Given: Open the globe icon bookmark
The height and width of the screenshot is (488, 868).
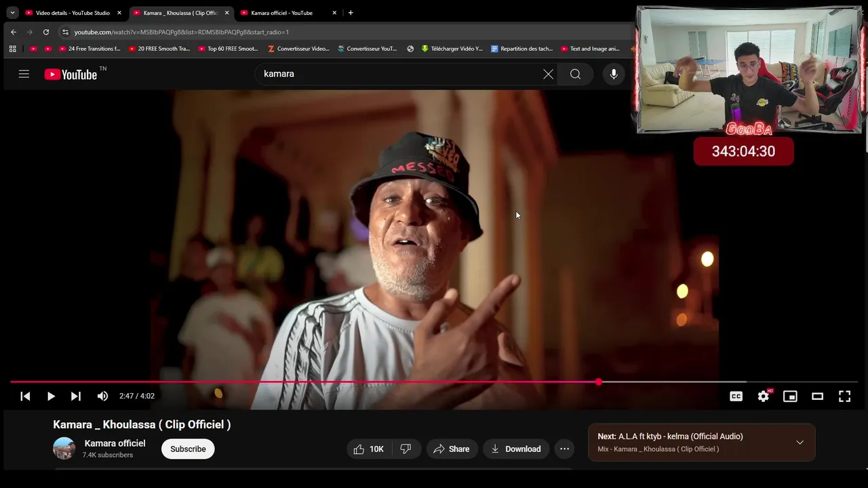Looking at the screenshot, I should [410, 49].
